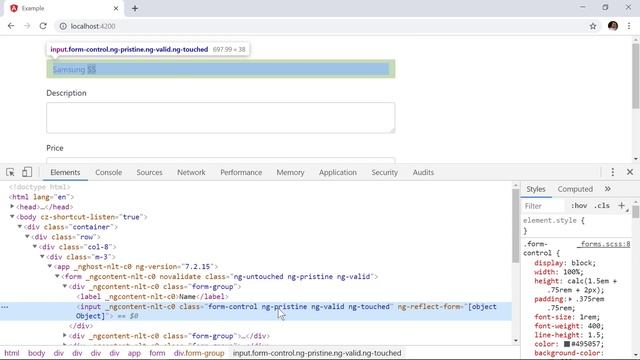Click the body breadcrumb
The height and width of the screenshot is (360, 640).
click(x=36, y=353)
